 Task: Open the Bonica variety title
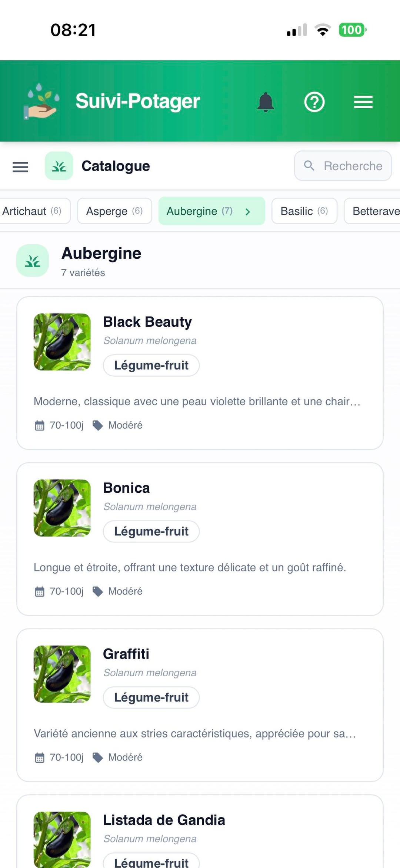pos(126,488)
